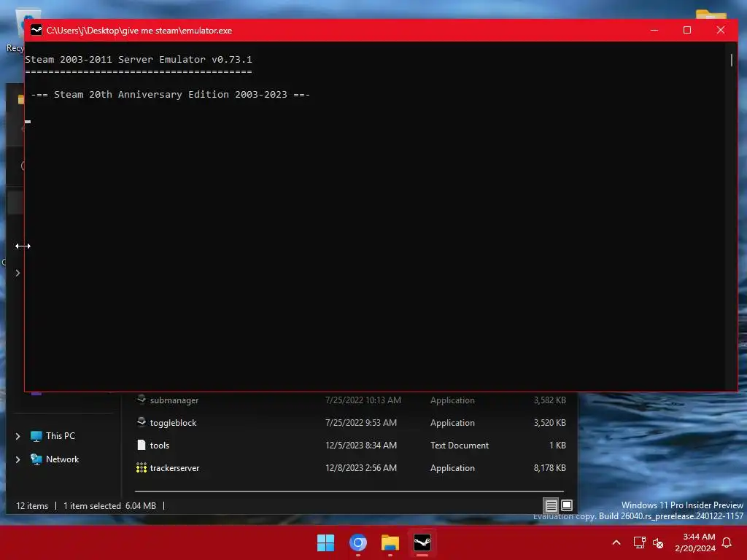Click the toggleblock application icon

[x=141, y=422]
